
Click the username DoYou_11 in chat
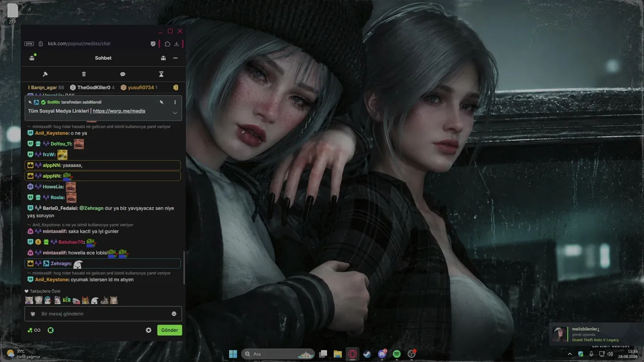click(61, 144)
